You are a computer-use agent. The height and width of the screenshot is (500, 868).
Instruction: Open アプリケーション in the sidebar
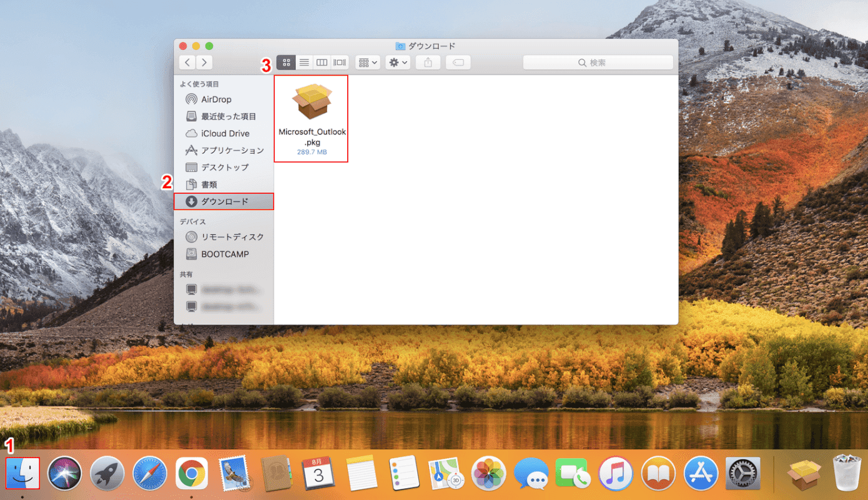[224, 150]
